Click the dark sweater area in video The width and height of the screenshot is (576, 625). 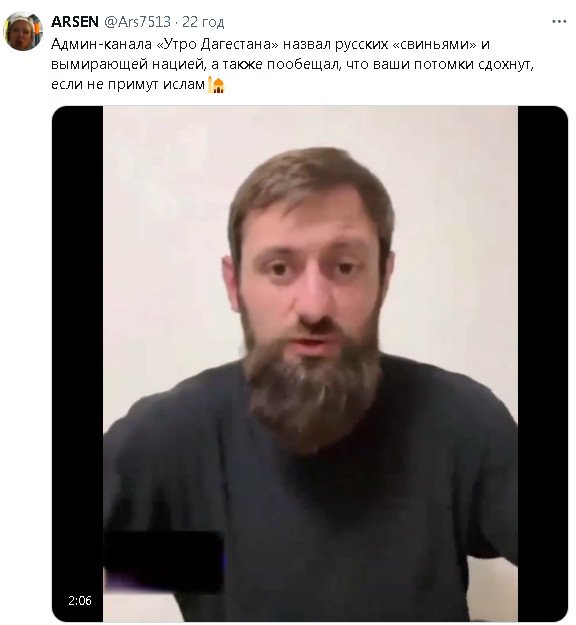[311, 518]
